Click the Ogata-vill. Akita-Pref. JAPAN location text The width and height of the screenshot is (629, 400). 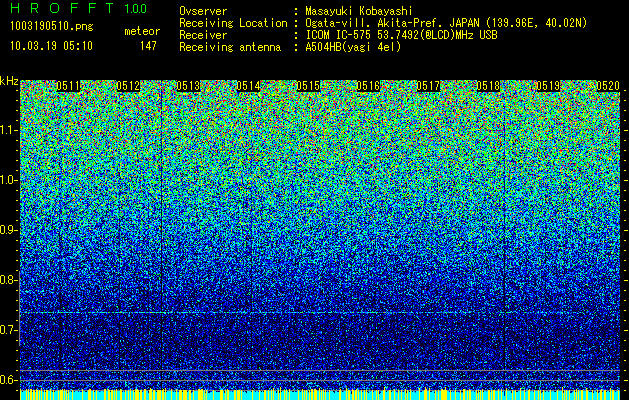[446, 23]
